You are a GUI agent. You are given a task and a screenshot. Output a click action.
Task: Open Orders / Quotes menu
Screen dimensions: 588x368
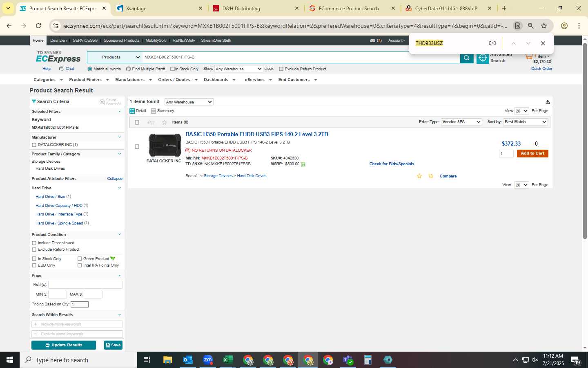[x=178, y=80]
